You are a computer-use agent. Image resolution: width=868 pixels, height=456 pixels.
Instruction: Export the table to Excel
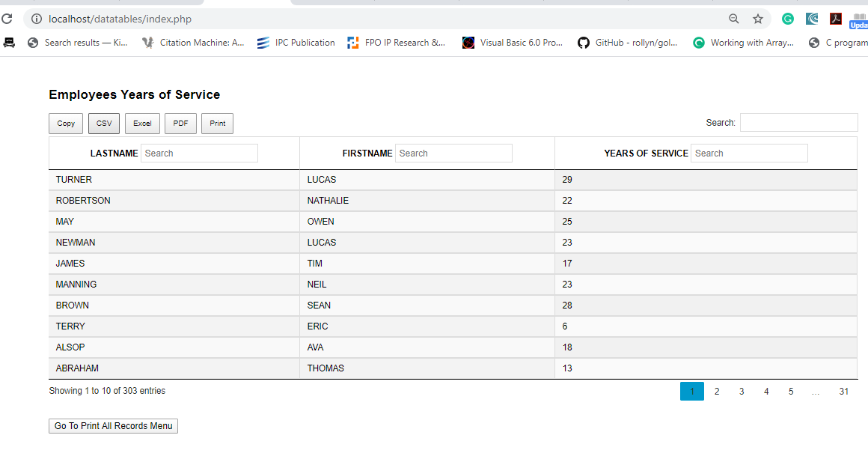coord(142,124)
